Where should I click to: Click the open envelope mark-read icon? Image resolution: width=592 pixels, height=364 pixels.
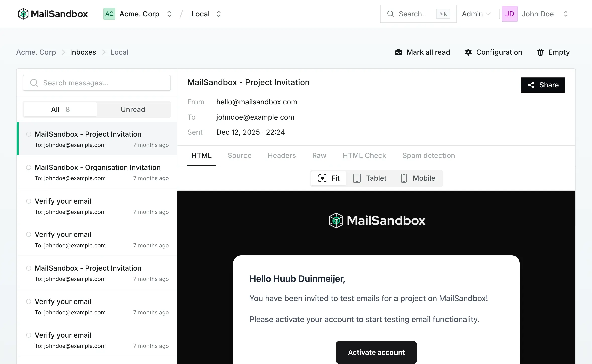coord(399,52)
